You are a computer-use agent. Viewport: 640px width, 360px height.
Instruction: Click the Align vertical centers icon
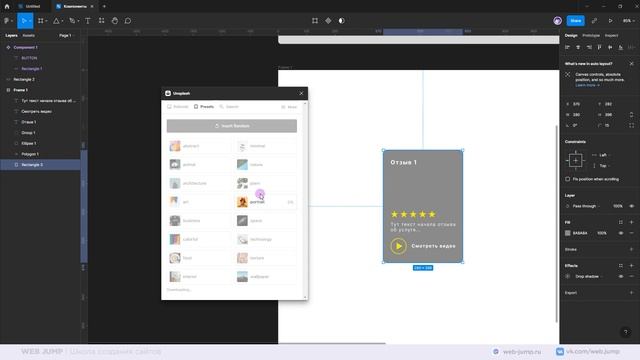(x=610, y=47)
